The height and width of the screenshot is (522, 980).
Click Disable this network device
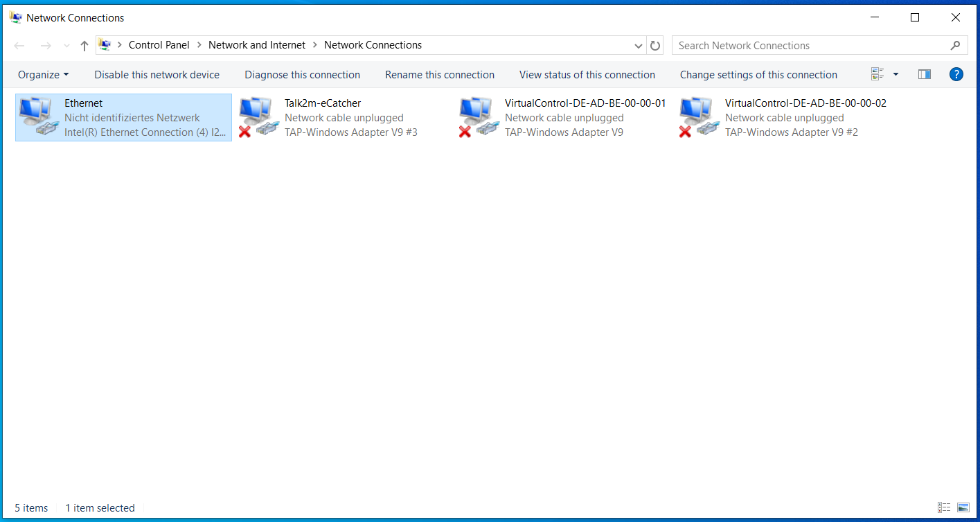[x=157, y=75]
